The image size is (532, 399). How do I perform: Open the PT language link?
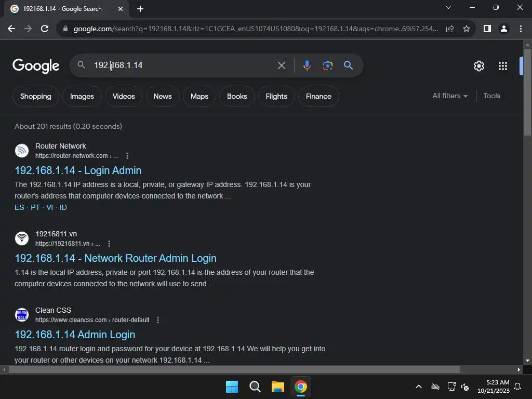(x=35, y=207)
